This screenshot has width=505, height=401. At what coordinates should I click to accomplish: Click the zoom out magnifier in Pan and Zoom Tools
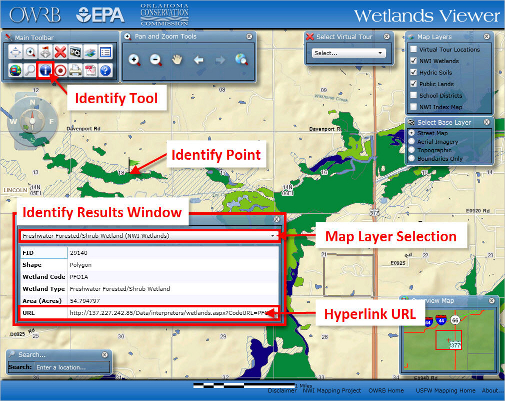[156, 60]
